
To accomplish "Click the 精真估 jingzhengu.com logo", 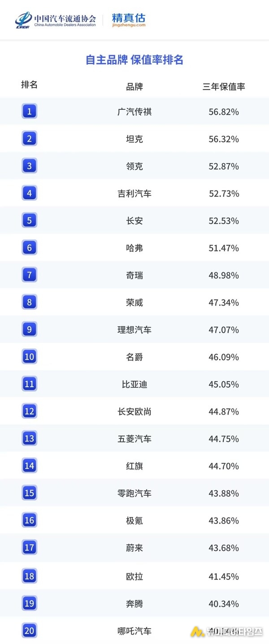I will click(x=129, y=20).
